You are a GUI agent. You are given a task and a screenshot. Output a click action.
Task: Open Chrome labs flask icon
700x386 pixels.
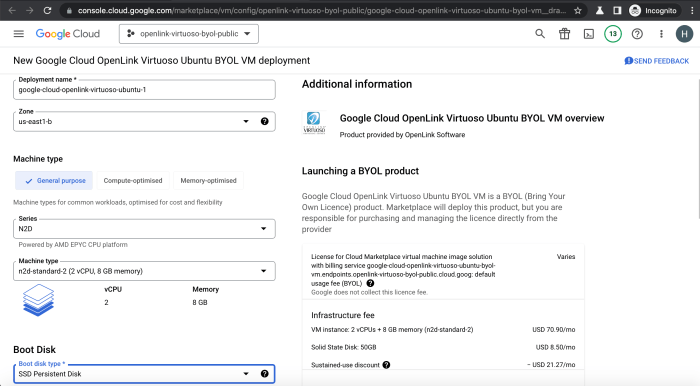(600, 10)
